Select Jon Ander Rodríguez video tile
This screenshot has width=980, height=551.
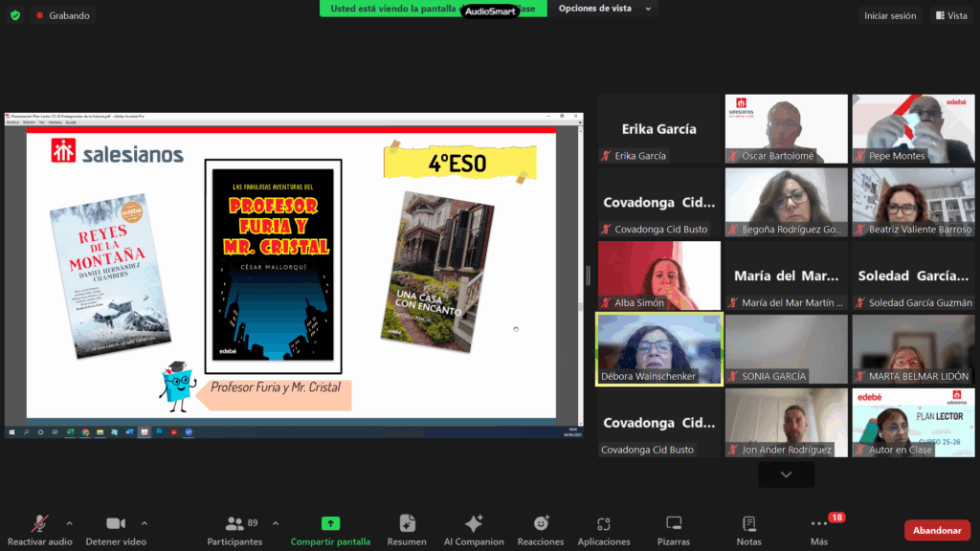[787, 423]
